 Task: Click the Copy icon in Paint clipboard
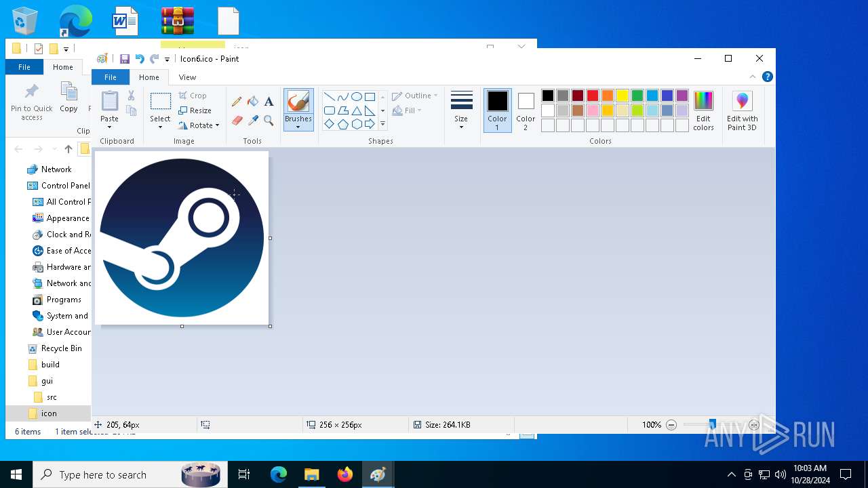point(132,110)
